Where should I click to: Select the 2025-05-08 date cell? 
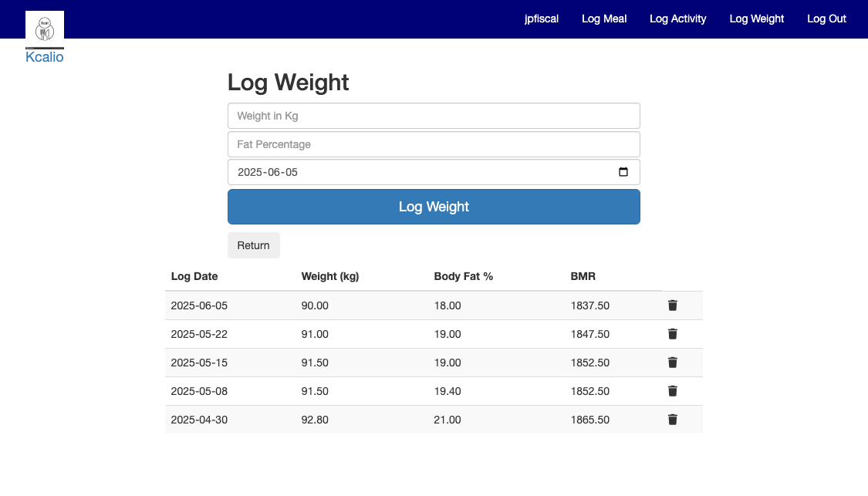click(199, 391)
